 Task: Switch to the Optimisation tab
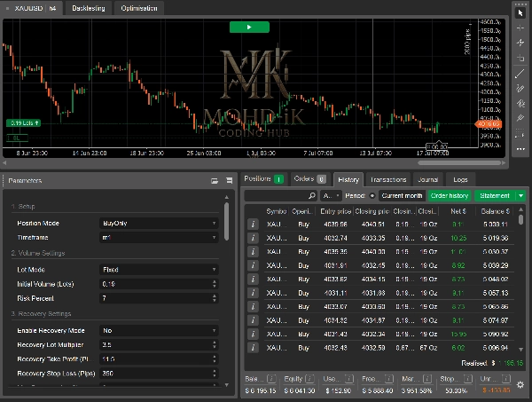tap(139, 8)
